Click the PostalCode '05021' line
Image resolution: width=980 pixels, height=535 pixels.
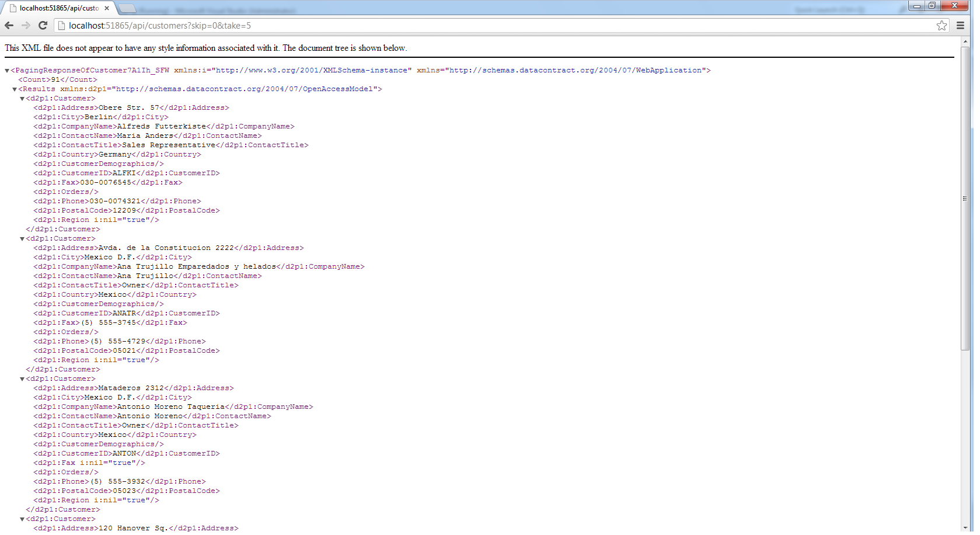(x=127, y=351)
